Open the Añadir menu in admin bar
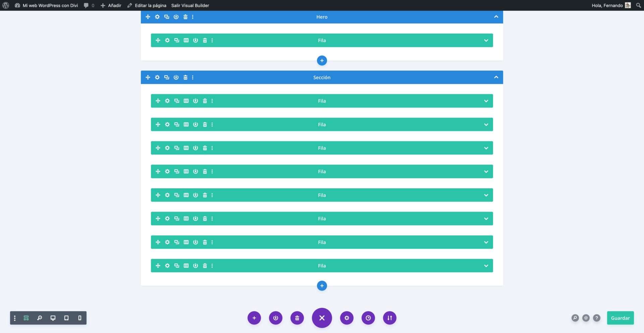 point(111,5)
